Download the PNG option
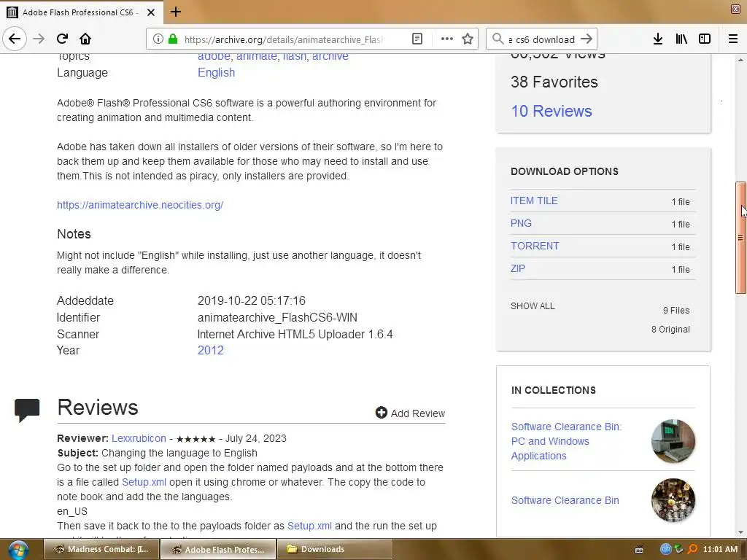The height and width of the screenshot is (560, 747). 521,223
